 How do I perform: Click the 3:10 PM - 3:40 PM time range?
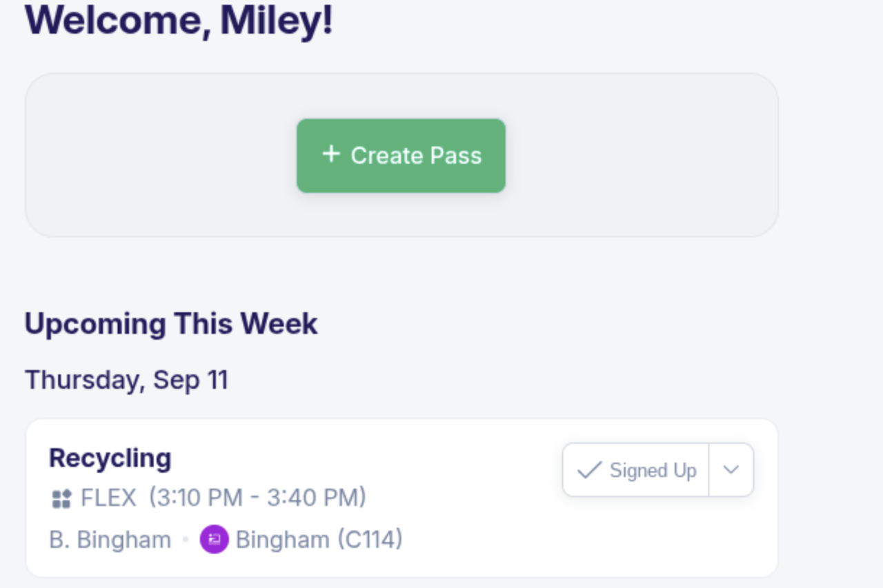259,498
